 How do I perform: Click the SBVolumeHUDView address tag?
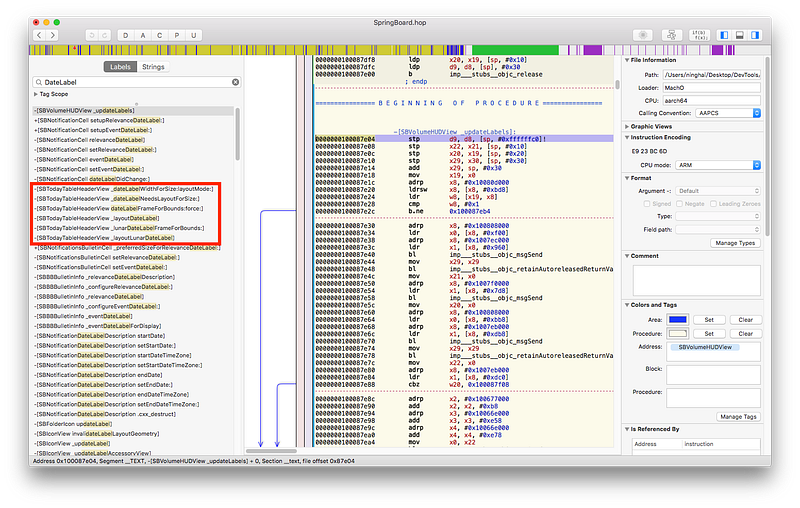pos(705,347)
